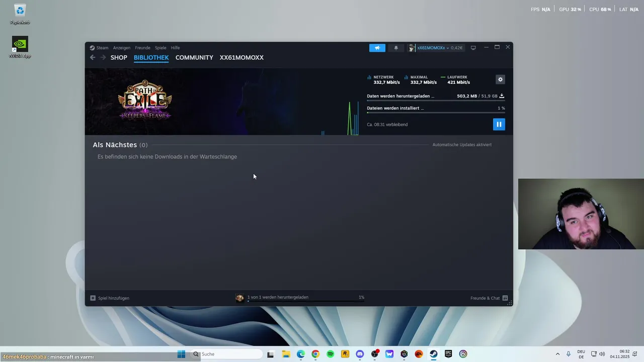Open the Papierkorb desktop icon
Screen dimensions: 644x362
(20, 14)
